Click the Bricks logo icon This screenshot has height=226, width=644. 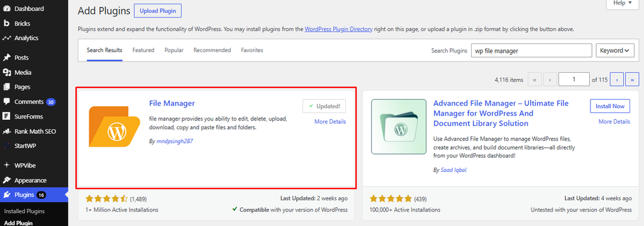[x=6, y=23]
